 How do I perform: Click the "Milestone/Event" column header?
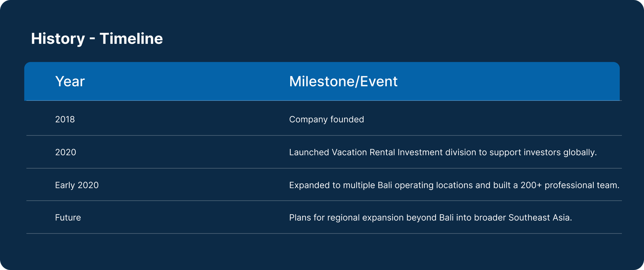(343, 82)
